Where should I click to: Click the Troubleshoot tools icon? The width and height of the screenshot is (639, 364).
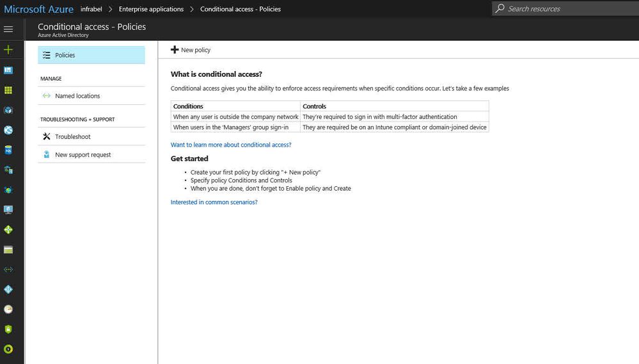(47, 136)
